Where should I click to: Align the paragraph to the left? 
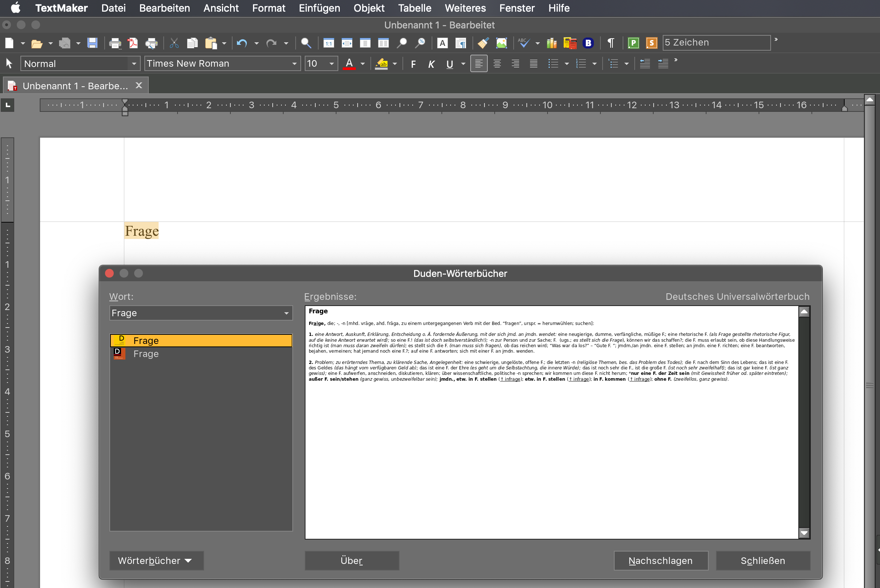click(479, 64)
